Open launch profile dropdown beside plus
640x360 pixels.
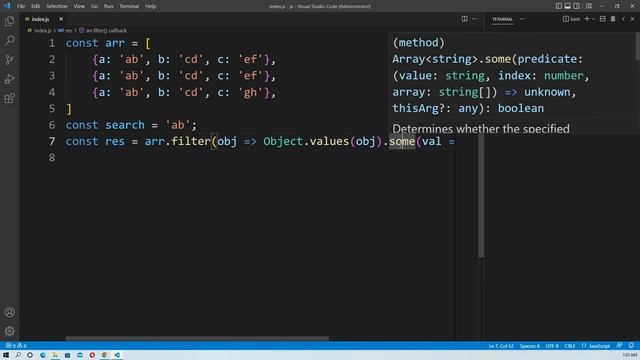click(593, 19)
